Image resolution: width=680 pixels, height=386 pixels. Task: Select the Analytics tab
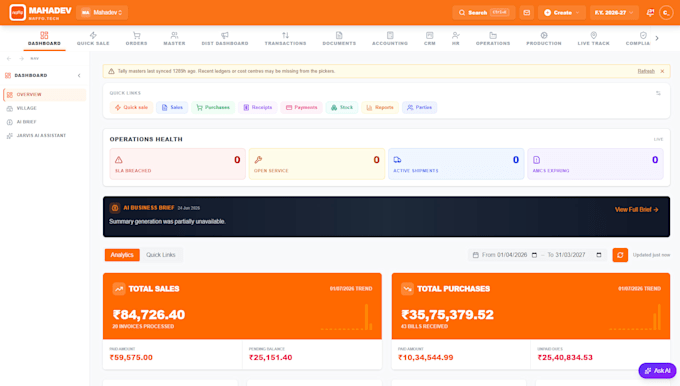coord(122,255)
